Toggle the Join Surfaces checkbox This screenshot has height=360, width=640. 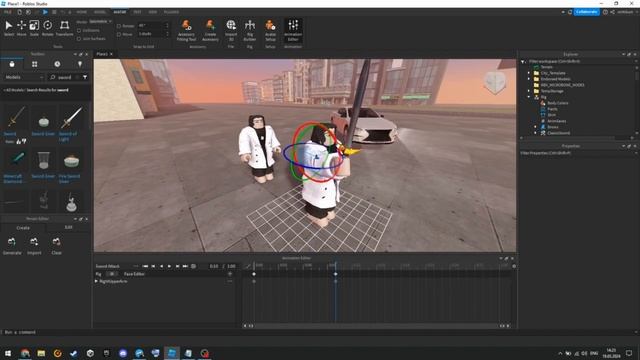pos(79,39)
